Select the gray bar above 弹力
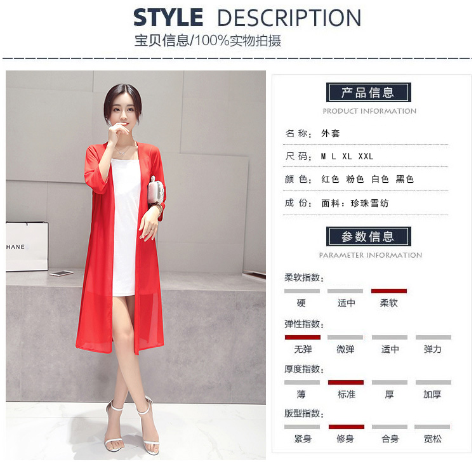This screenshot has height=464, width=476. 433,338
